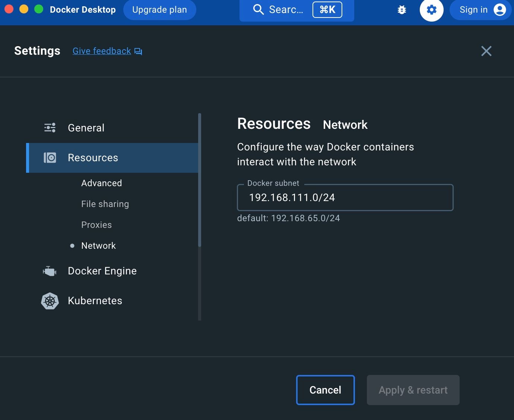Focus the Docker subnet input field
Viewport: 514px width, 420px height.
pyautogui.click(x=345, y=198)
